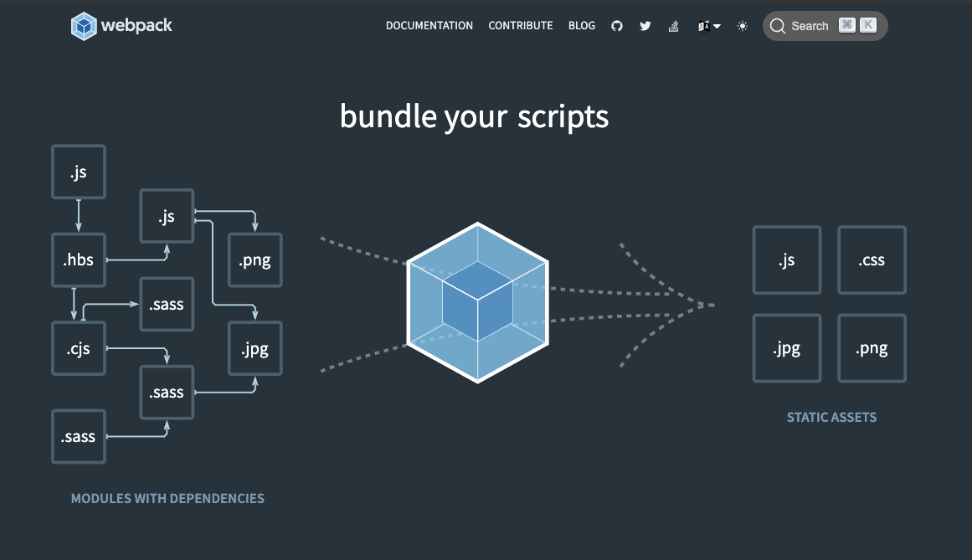Viewport: 972px width, 560px height.
Task: Click the webpack wordmark text
Action: 136,25
